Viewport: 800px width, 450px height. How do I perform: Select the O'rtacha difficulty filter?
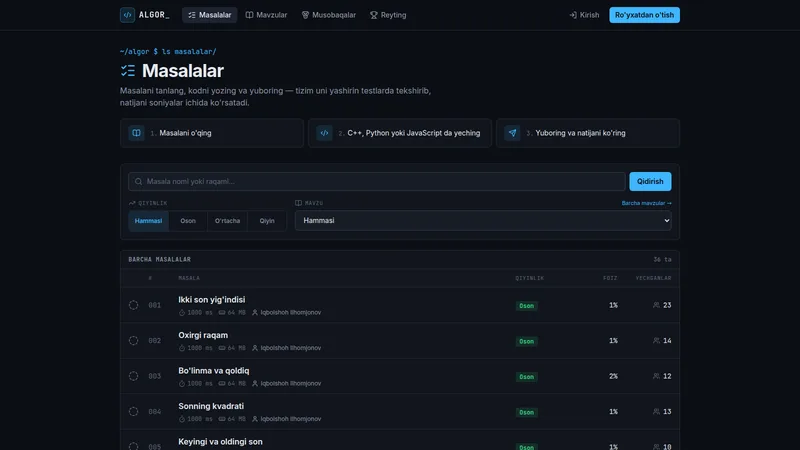pos(227,221)
